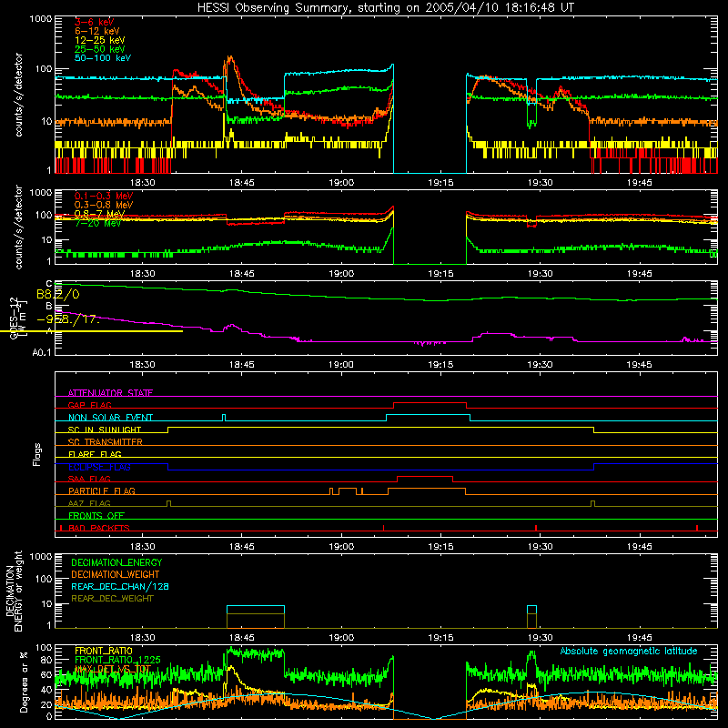Click the counts/s/detector label of MeV panel
The image size is (728, 728).
[x=19, y=227]
